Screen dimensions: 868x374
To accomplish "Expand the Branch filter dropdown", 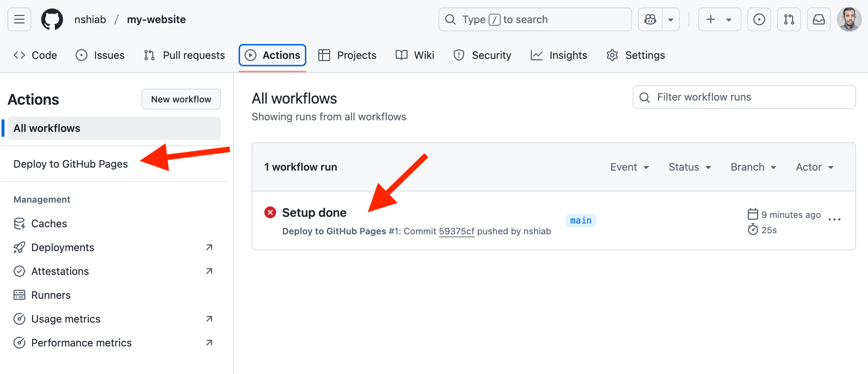I will 754,167.
